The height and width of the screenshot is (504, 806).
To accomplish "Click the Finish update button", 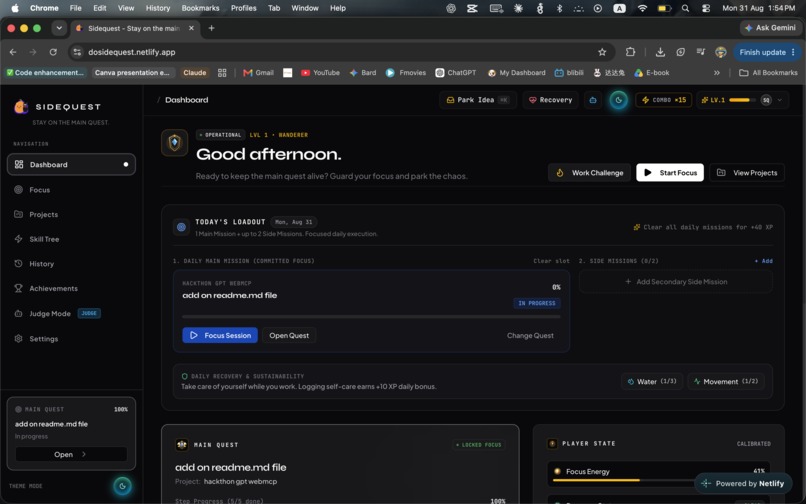I will [767, 52].
